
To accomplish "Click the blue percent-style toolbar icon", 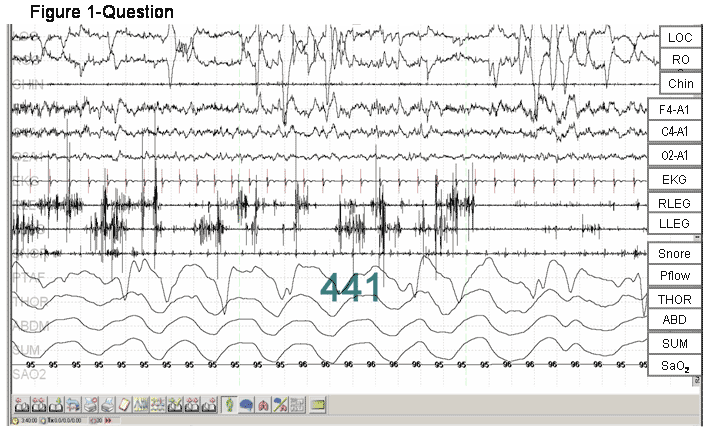I will pos(280,405).
